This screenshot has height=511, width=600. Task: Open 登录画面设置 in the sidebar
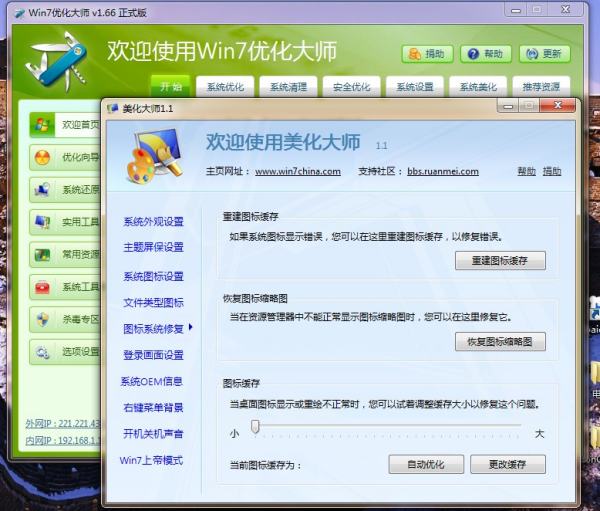click(153, 355)
